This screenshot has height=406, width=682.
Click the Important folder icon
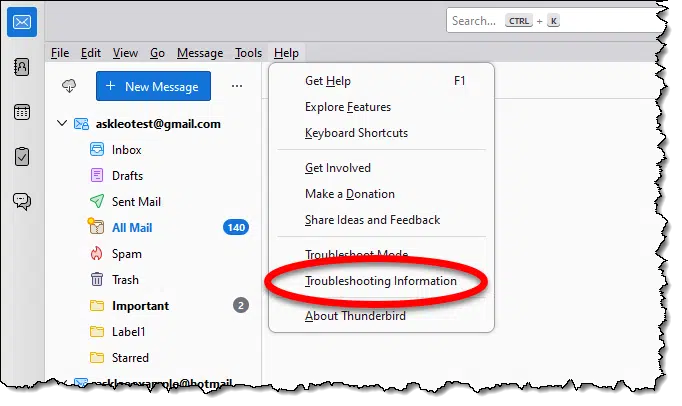coord(97,305)
